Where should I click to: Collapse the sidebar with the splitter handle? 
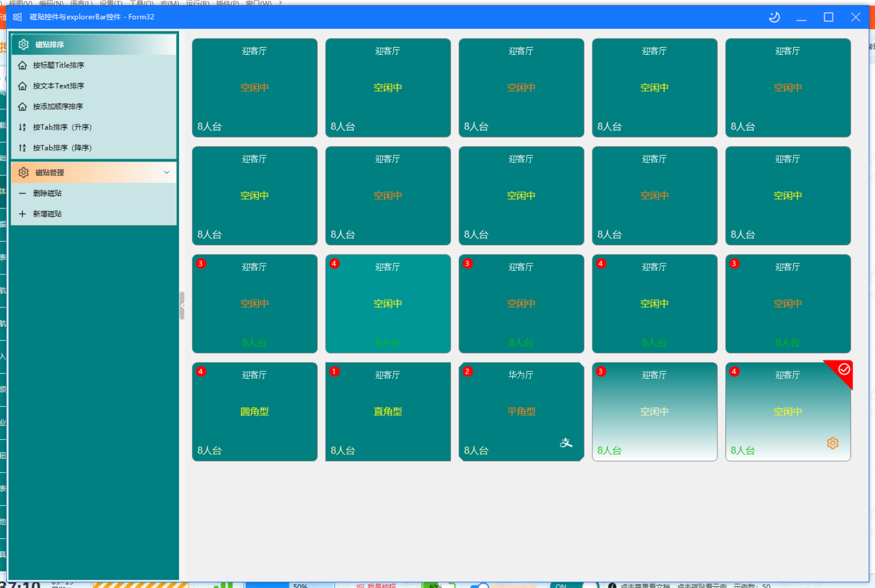[x=182, y=305]
